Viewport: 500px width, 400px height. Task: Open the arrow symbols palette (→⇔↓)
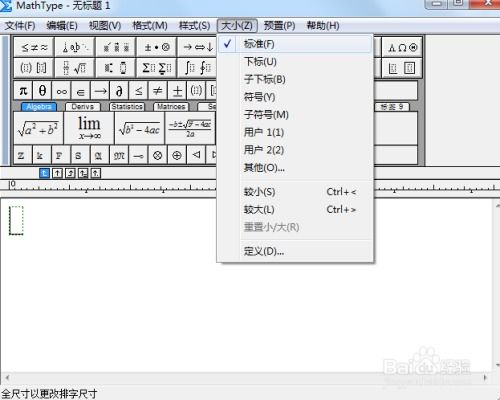197,47
